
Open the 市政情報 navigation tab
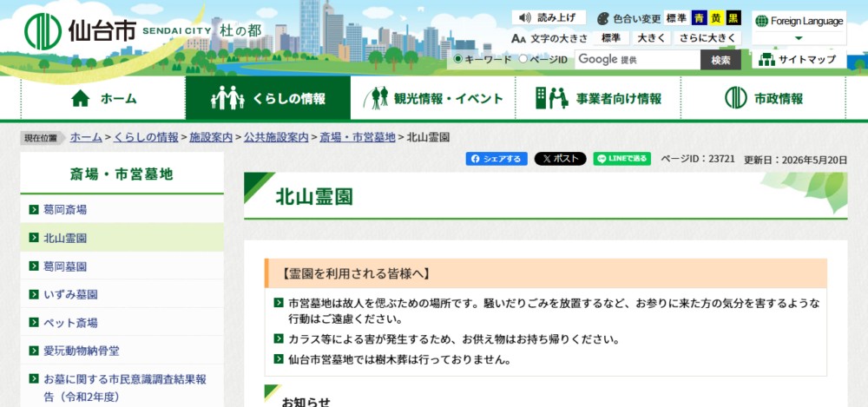click(763, 99)
